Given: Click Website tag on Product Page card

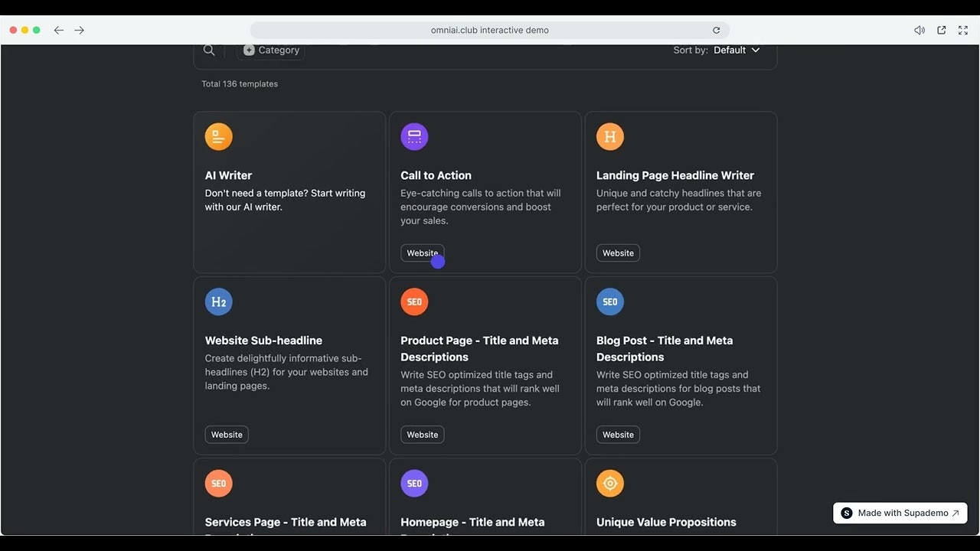Looking at the screenshot, I should [423, 435].
